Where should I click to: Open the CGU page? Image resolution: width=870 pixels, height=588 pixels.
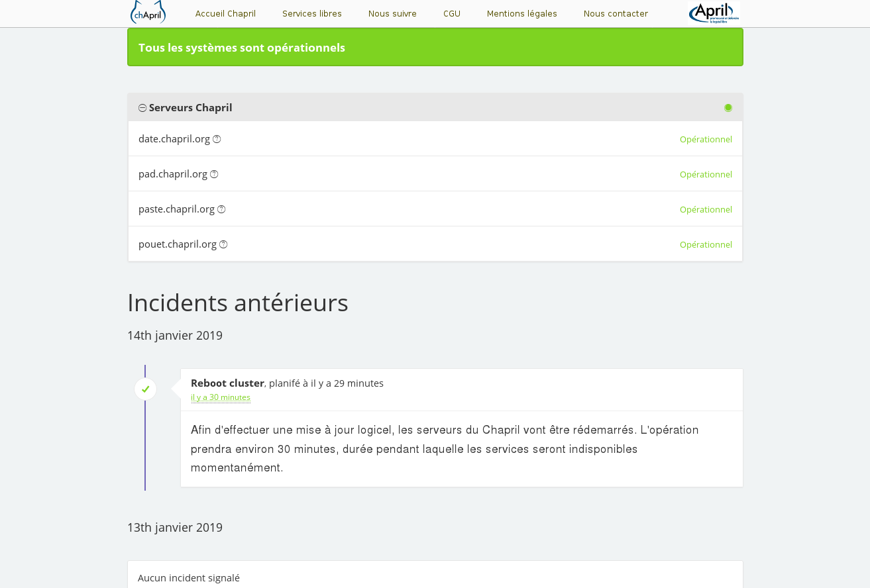(x=452, y=14)
